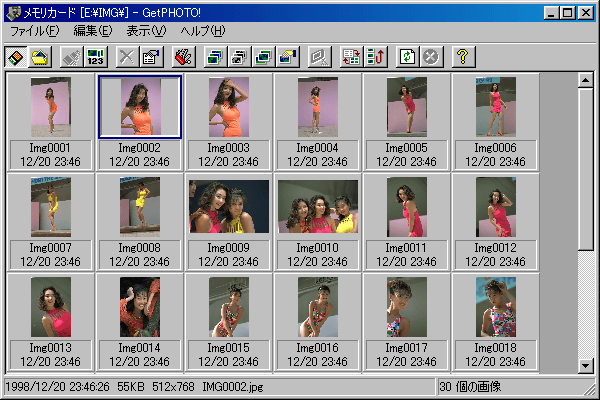Select the Img0002 thumbnail
Viewport: 600px width, 400px height.
pyautogui.click(x=140, y=107)
